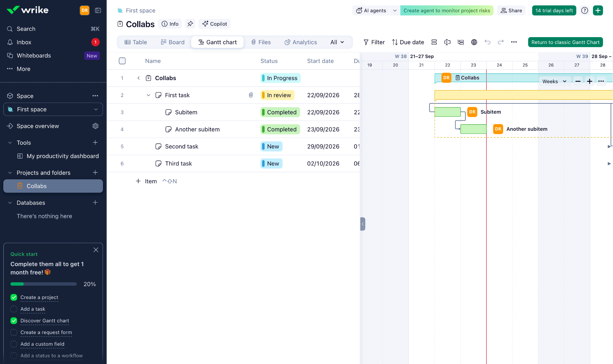Toggle the Add a task checklist item
Screen dimensions: 613x364
[14, 309]
